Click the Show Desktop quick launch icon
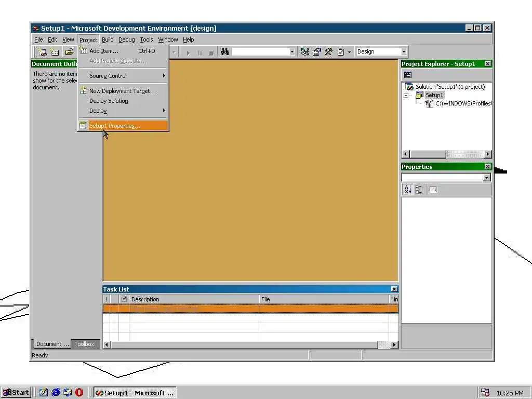 tap(44, 393)
